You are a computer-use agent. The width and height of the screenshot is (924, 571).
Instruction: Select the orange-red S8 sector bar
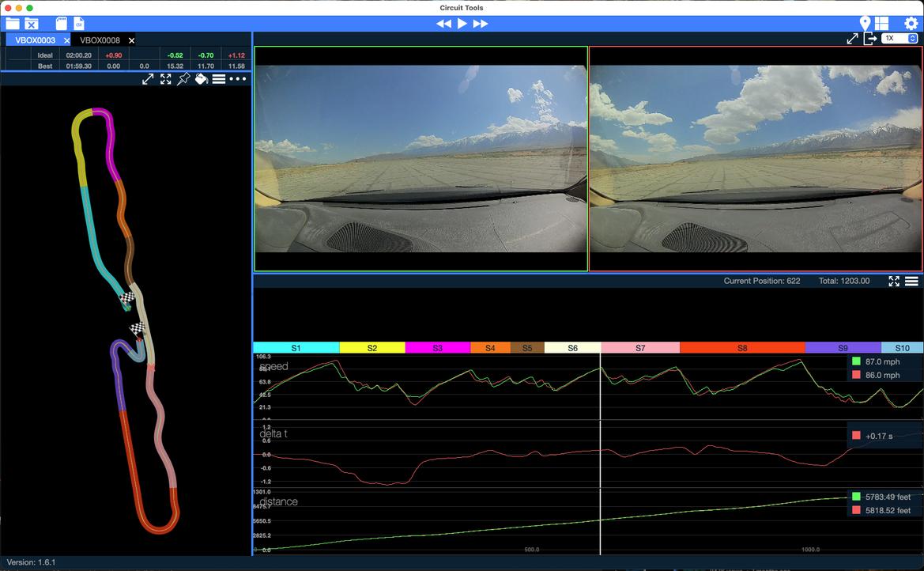pos(742,348)
